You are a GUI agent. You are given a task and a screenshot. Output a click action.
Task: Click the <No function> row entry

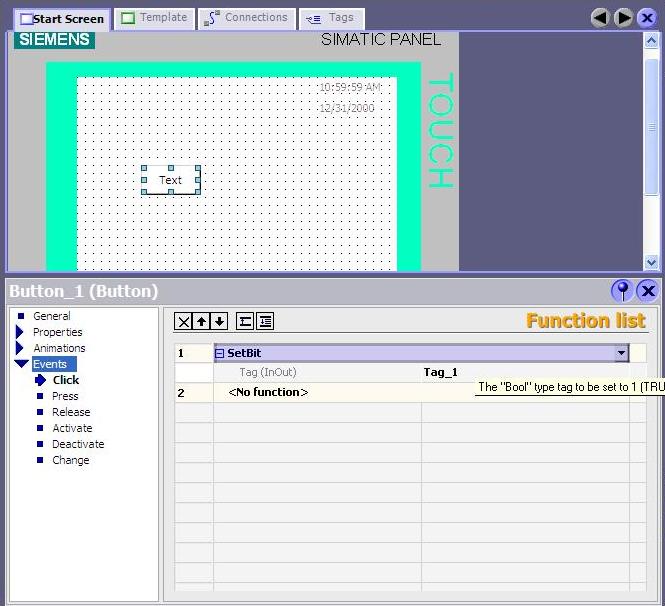(268, 392)
